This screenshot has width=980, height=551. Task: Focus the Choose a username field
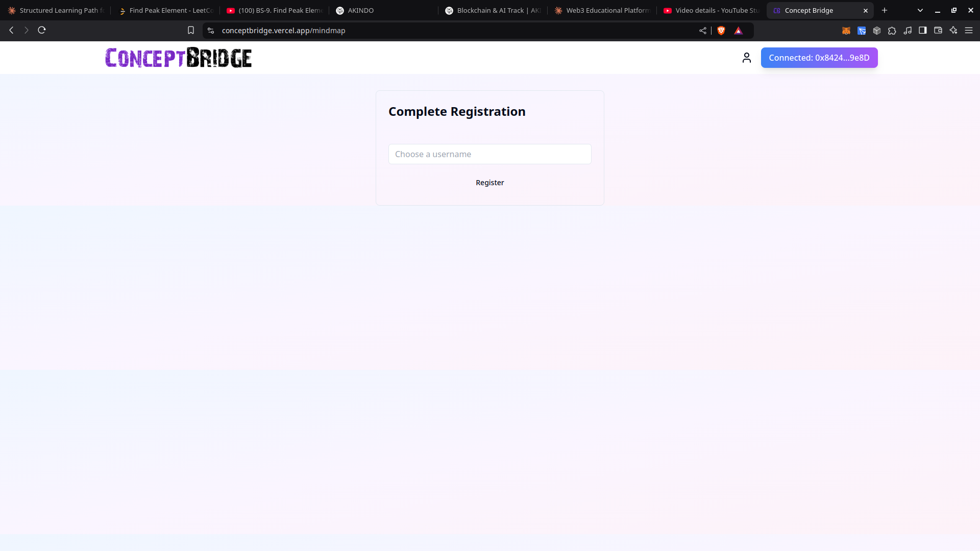489,154
